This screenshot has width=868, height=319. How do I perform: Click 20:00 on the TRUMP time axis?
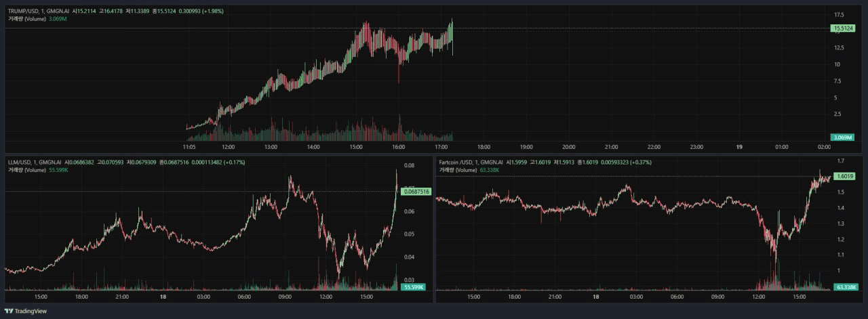[569, 146]
